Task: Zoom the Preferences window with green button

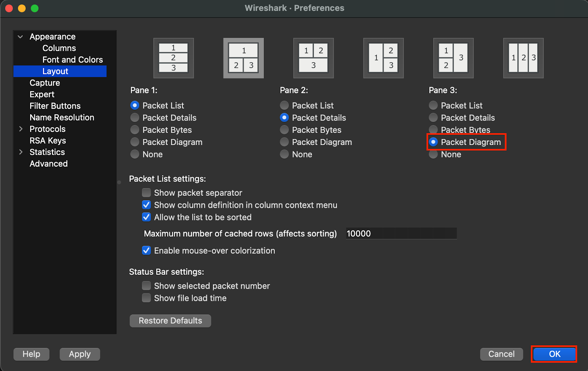Action: 35,8
